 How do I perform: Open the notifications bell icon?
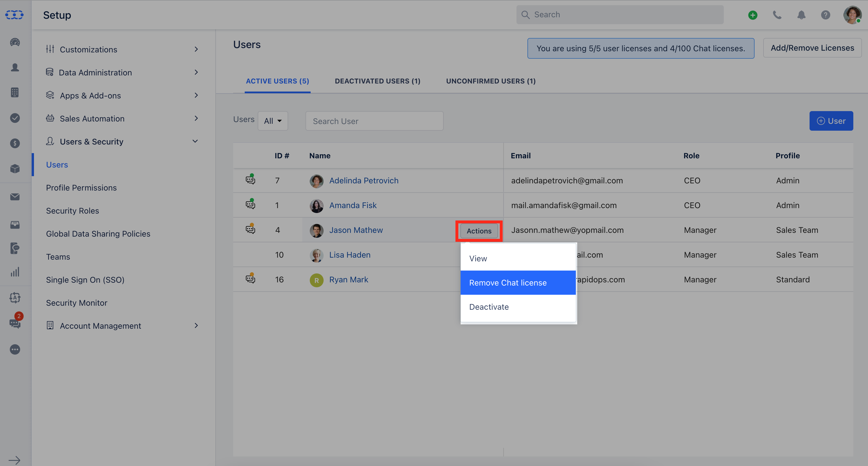coord(801,15)
